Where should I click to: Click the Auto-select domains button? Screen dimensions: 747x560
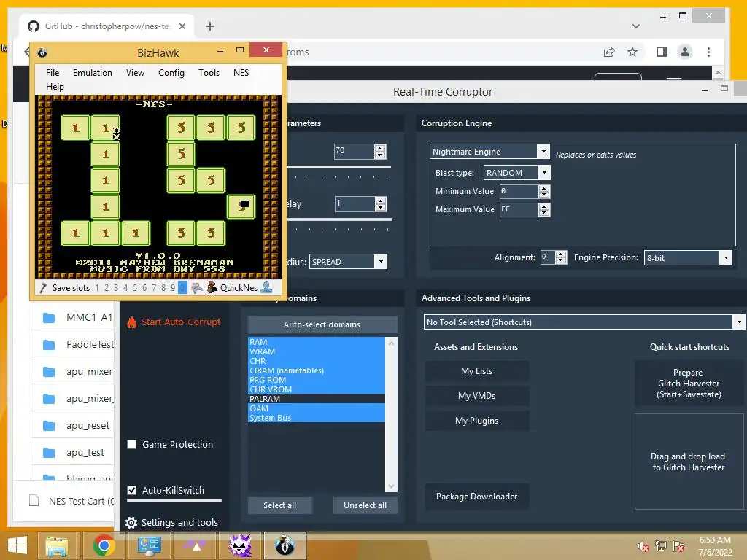322,324
